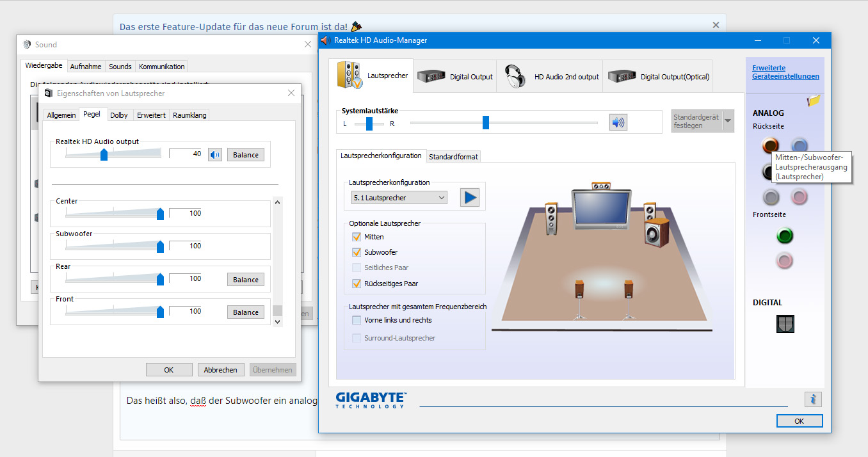Click the Pegel list scrollbar up arrow
Image resolution: width=868 pixels, height=457 pixels.
278,202
